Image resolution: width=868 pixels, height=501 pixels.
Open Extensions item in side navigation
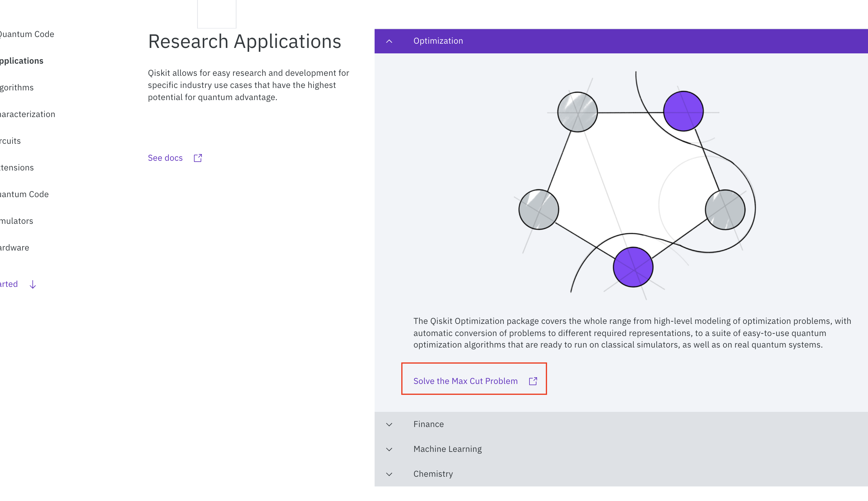tap(17, 168)
